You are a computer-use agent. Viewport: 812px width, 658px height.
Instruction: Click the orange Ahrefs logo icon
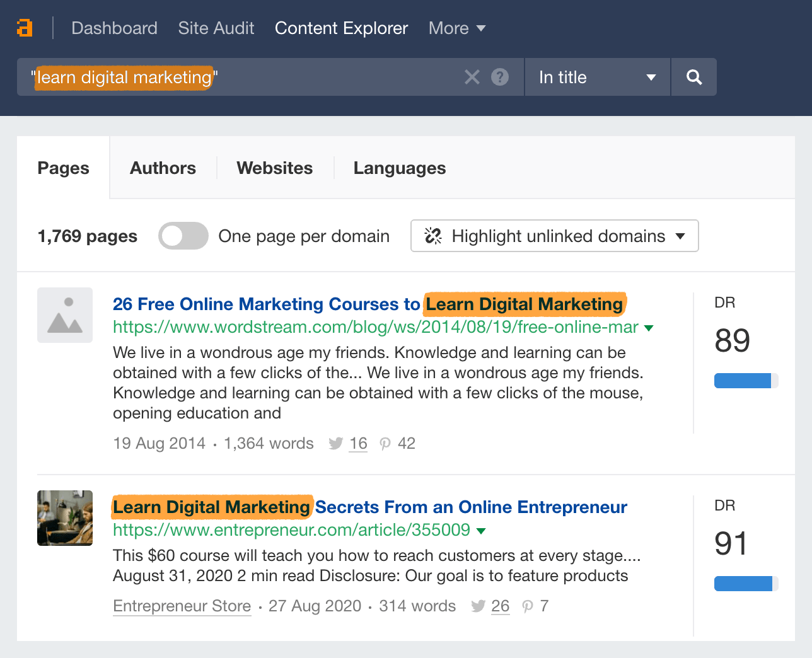click(25, 28)
